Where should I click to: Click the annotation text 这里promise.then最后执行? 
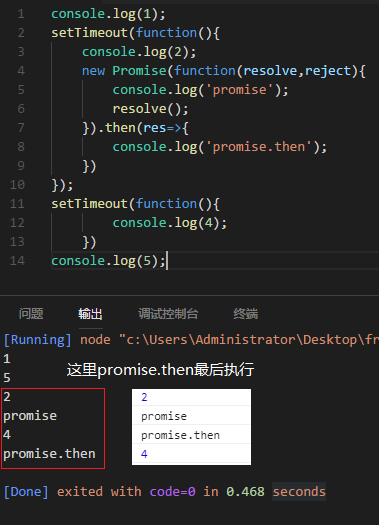click(x=160, y=370)
